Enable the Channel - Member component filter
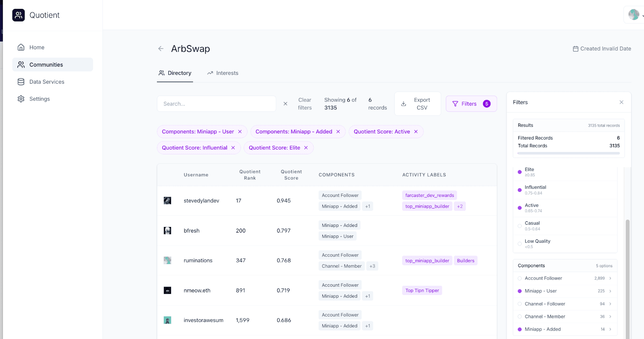644x339 pixels. click(x=520, y=317)
